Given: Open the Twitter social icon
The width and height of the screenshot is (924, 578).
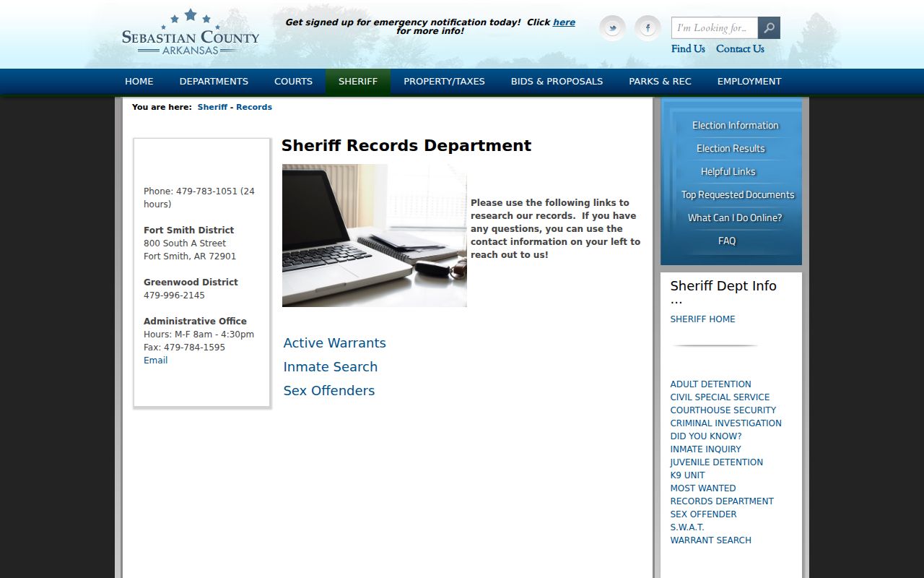Looking at the screenshot, I should [x=612, y=28].
